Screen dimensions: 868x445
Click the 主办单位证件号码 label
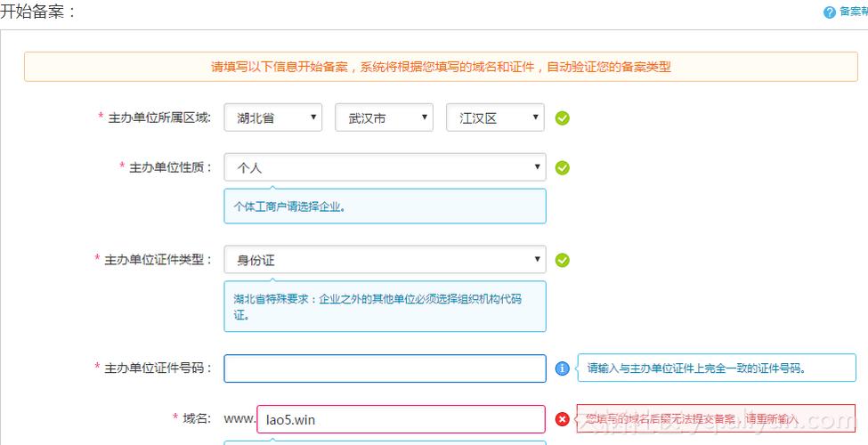158,368
